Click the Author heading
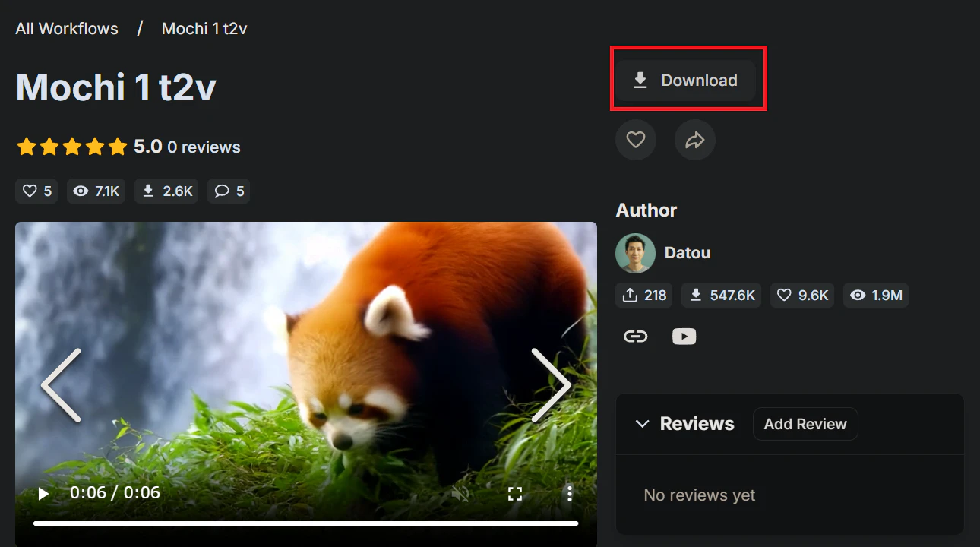The image size is (980, 547). coord(646,210)
